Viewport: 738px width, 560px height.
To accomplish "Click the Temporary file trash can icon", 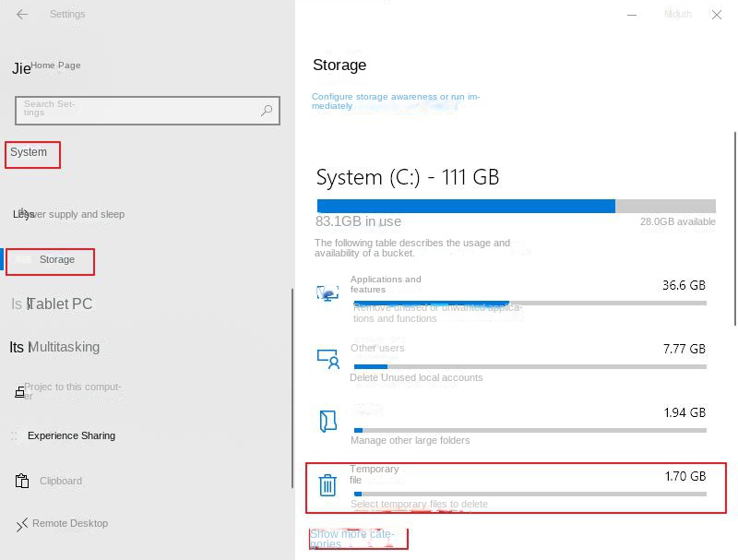I will 327,485.
